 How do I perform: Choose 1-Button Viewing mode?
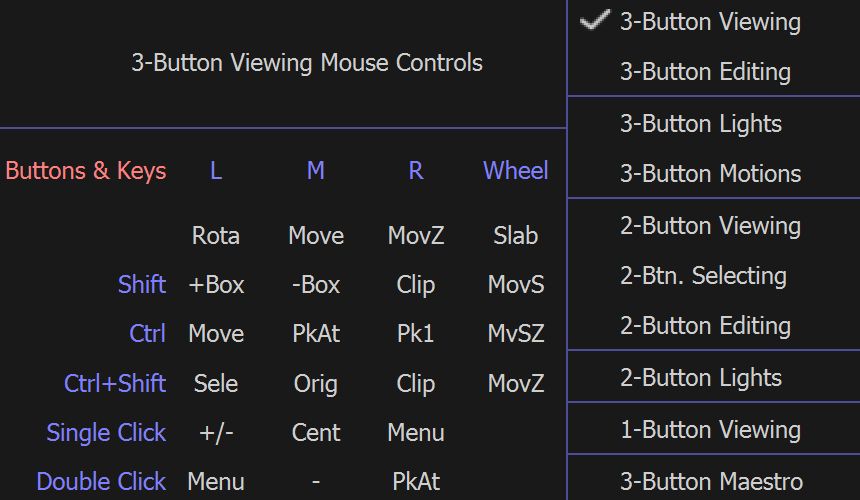click(x=710, y=430)
